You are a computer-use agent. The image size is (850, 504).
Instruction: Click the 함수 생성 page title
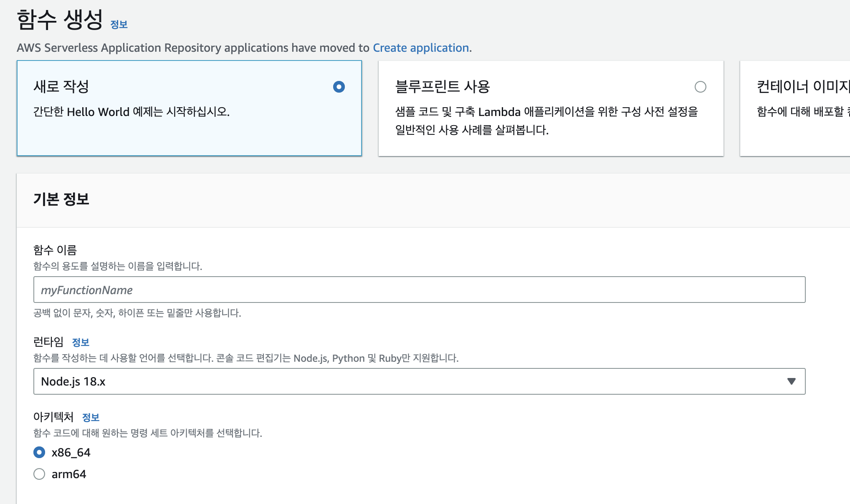60,20
